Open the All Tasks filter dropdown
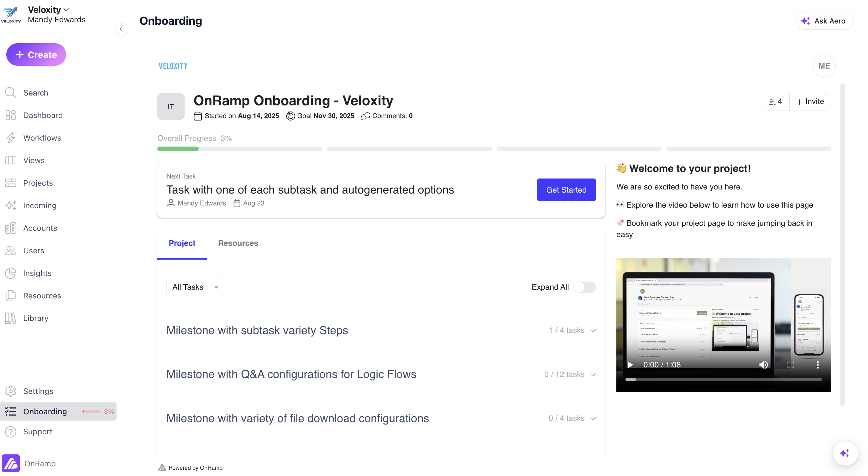Viewport: 868px width, 476px height. [195, 287]
